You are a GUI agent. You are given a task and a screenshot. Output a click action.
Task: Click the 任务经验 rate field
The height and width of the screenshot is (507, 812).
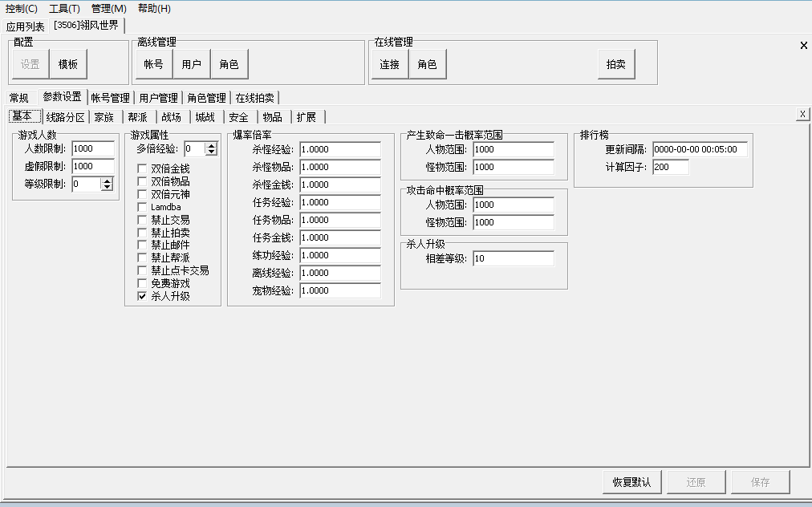[x=340, y=202]
